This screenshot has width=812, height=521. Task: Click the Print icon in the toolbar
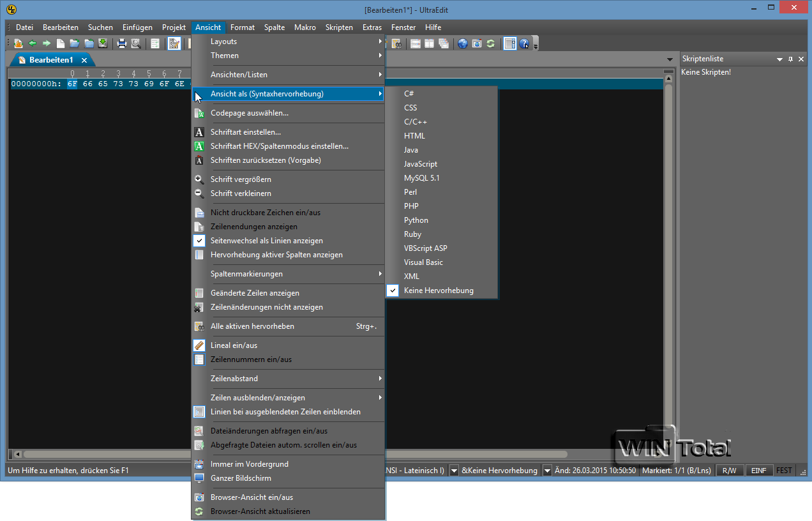[x=121, y=43]
